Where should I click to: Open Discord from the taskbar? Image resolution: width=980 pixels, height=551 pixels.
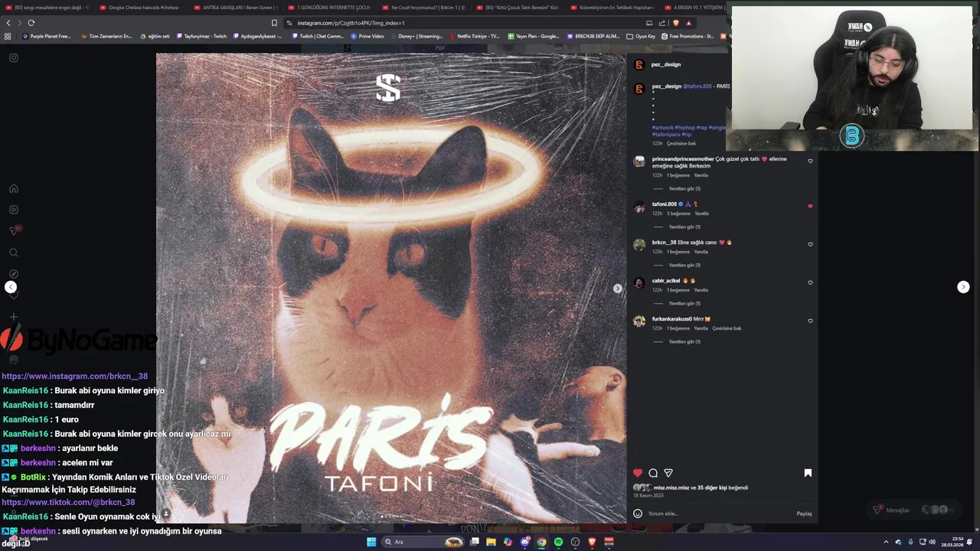click(524, 542)
